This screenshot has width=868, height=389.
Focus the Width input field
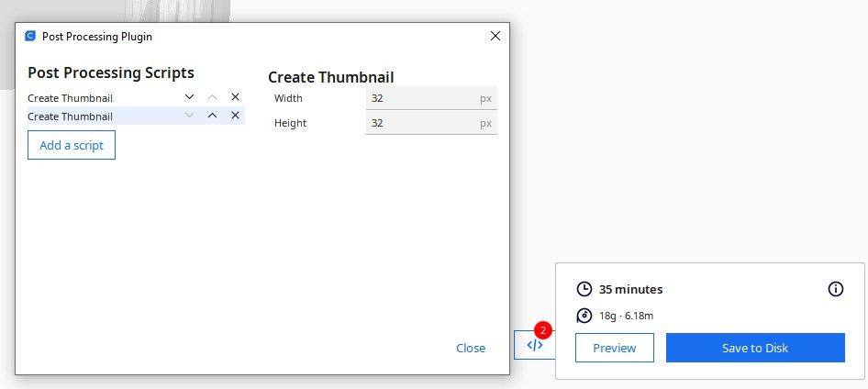422,98
